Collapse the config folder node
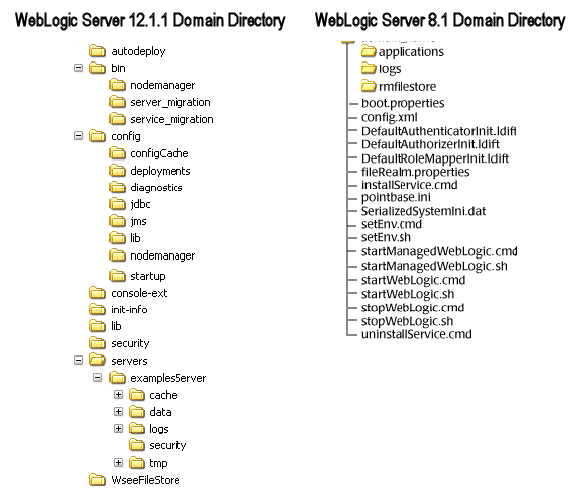 78,136
